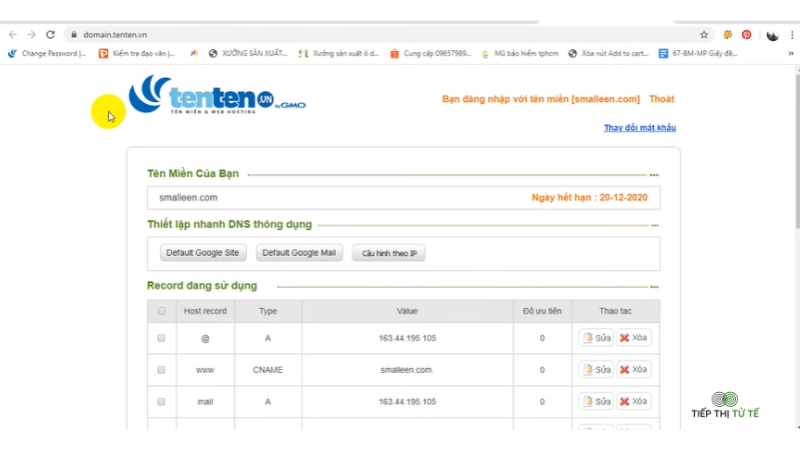Viewport: 800px width, 450px height.
Task: Open the Kiểm tra đạo văn bookmark
Action: (137, 54)
